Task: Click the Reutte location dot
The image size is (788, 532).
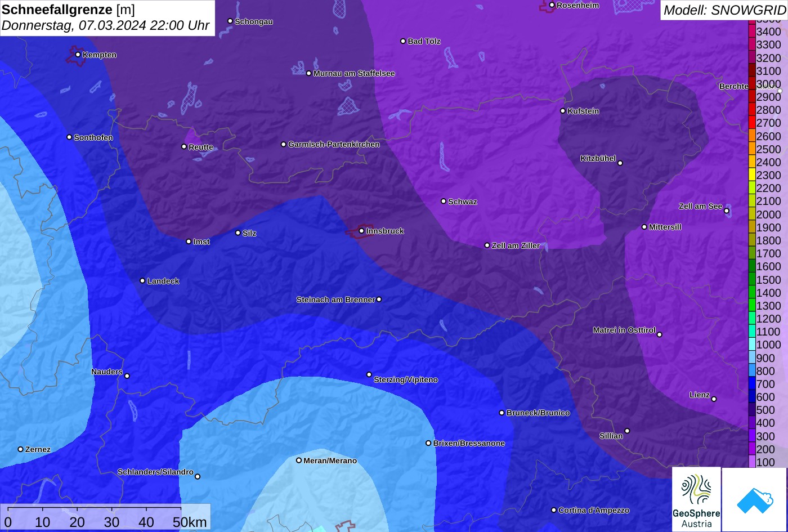Action: click(184, 146)
